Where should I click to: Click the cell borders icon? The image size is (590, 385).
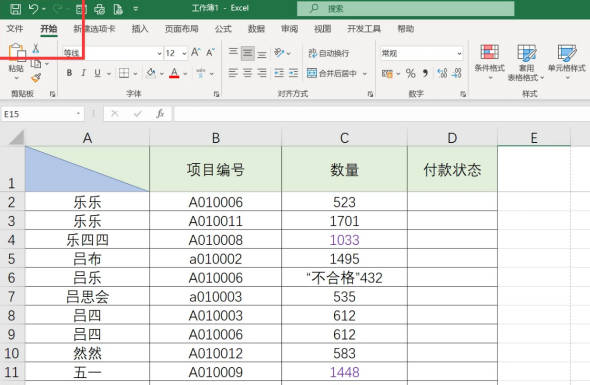(124, 73)
